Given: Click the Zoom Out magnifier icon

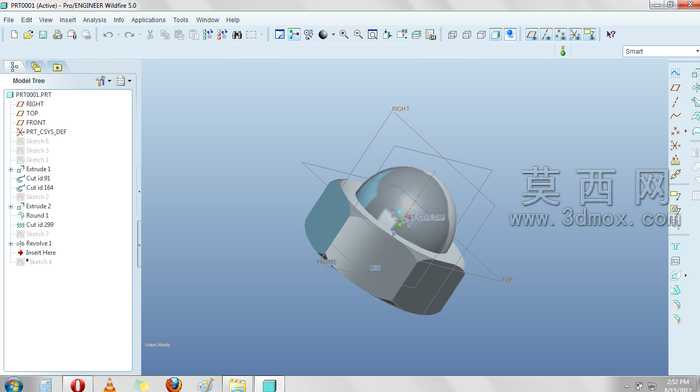Looking at the screenshot, I should 358,34.
